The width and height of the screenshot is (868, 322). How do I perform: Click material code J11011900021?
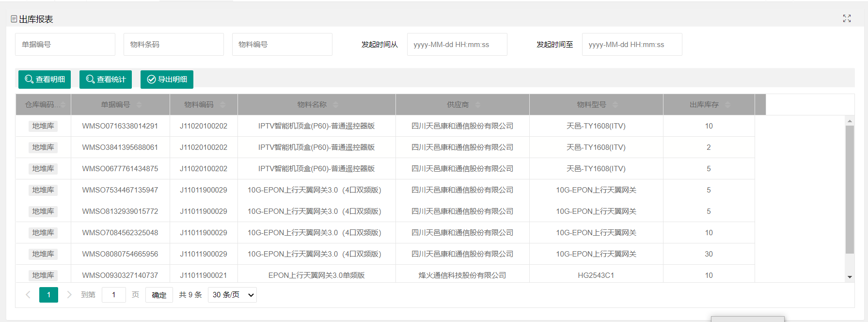[x=204, y=275]
